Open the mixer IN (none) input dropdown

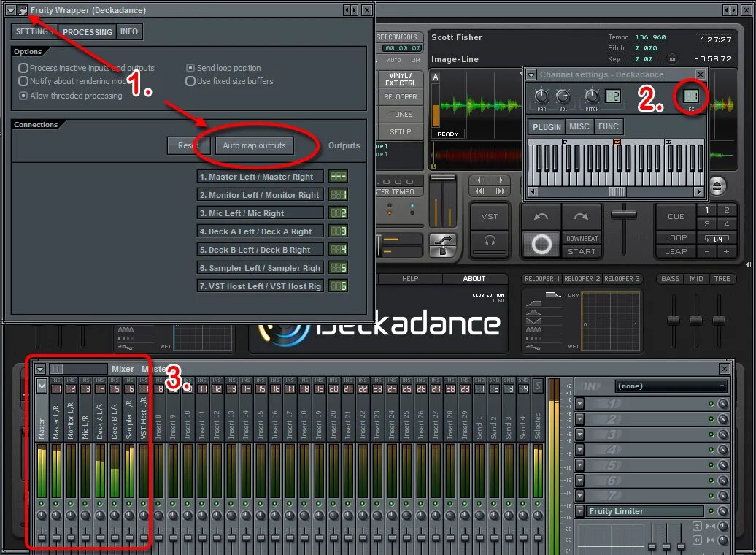pos(671,386)
